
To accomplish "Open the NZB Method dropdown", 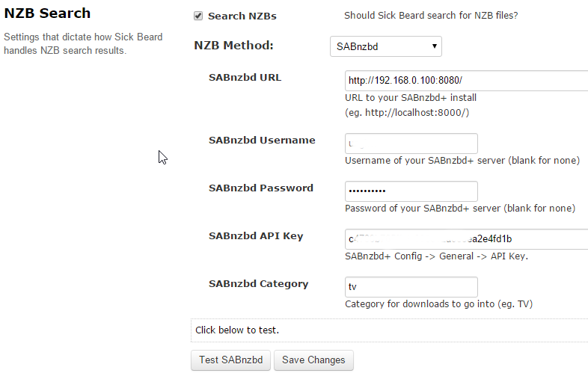I will pyautogui.click(x=385, y=46).
